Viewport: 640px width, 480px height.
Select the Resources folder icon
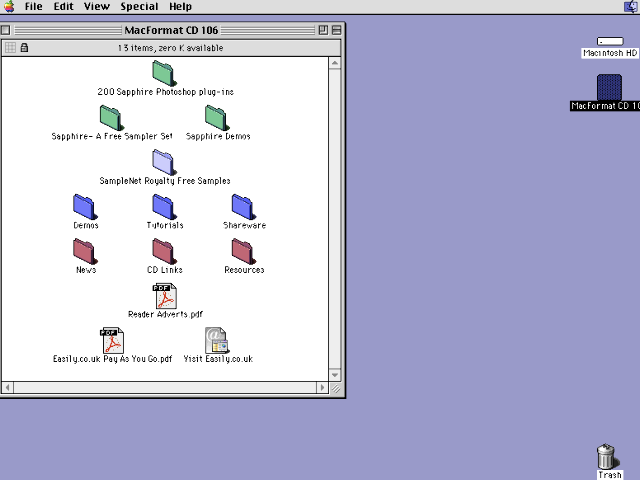pos(244,251)
